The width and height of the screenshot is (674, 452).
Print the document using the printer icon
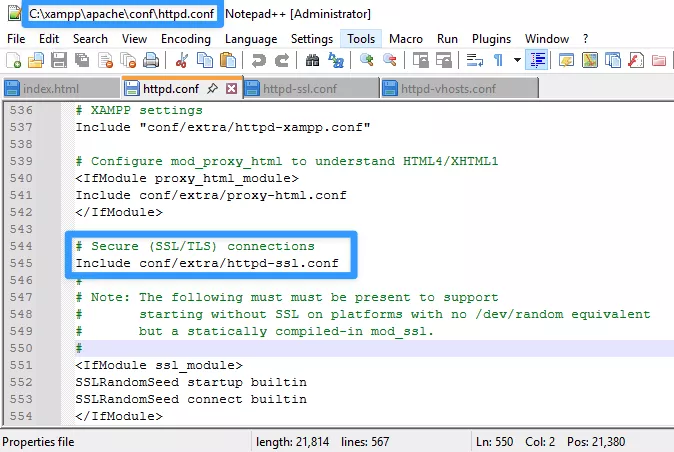click(x=151, y=60)
